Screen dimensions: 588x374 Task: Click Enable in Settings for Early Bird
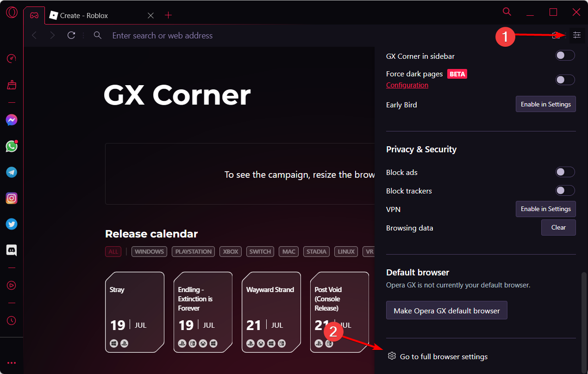546,104
